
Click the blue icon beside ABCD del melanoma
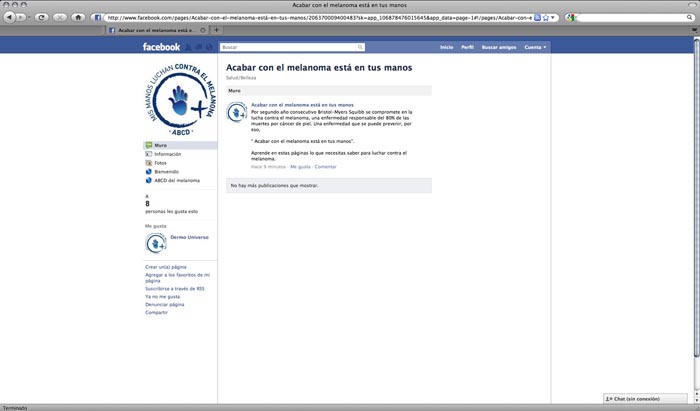[149, 180]
